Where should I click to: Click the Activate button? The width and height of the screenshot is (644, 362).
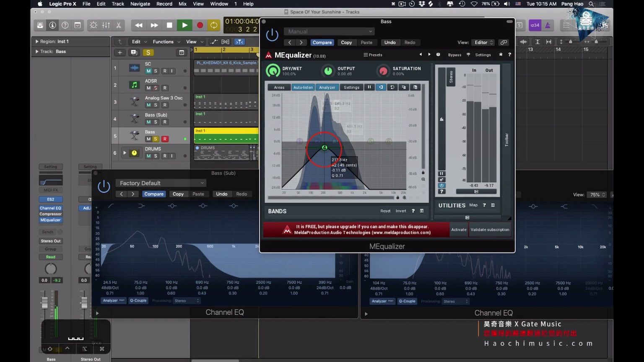459,230
